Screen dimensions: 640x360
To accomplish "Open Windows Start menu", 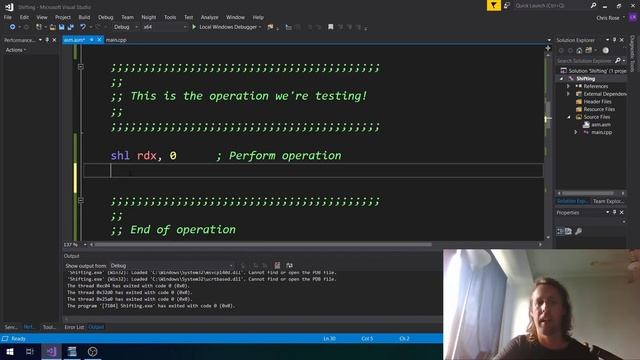I will 10,351.
